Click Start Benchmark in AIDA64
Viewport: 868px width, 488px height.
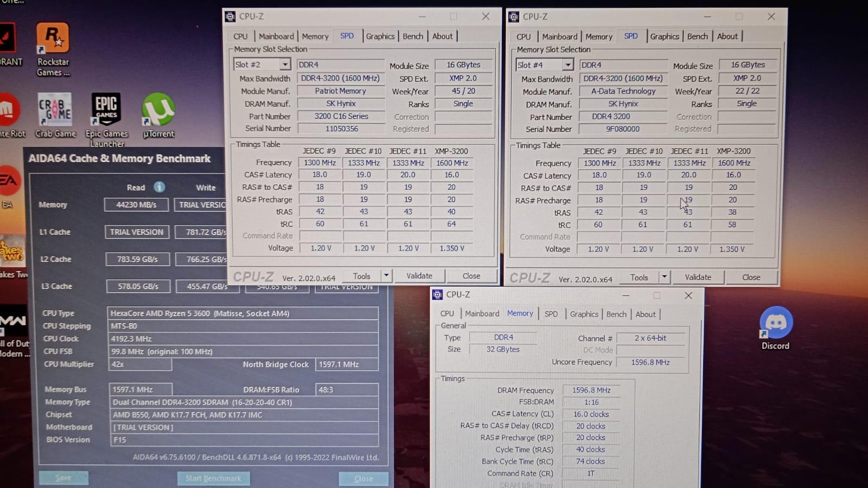213,478
